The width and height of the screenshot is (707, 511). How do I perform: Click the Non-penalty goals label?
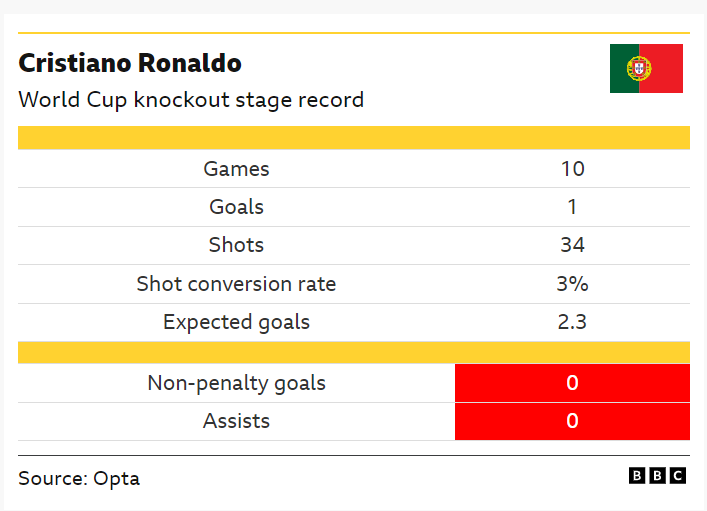pos(236,383)
